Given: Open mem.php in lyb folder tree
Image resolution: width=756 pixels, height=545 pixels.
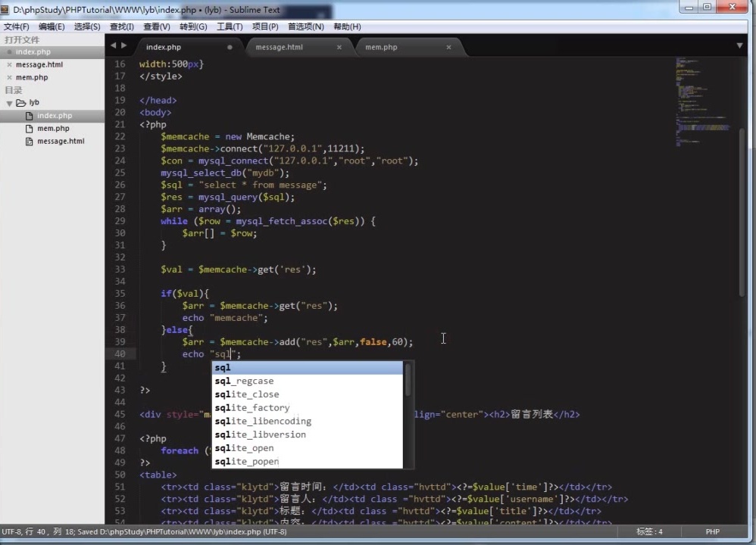Looking at the screenshot, I should (52, 128).
